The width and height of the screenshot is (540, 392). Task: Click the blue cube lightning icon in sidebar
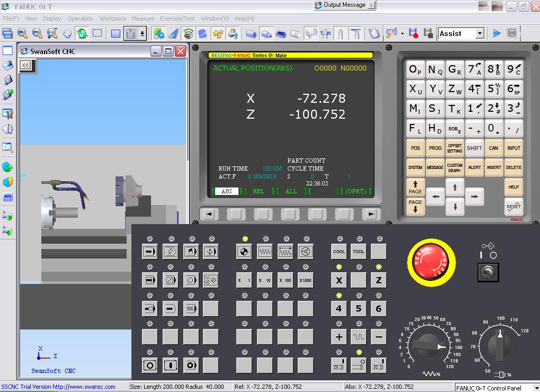[7, 182]
